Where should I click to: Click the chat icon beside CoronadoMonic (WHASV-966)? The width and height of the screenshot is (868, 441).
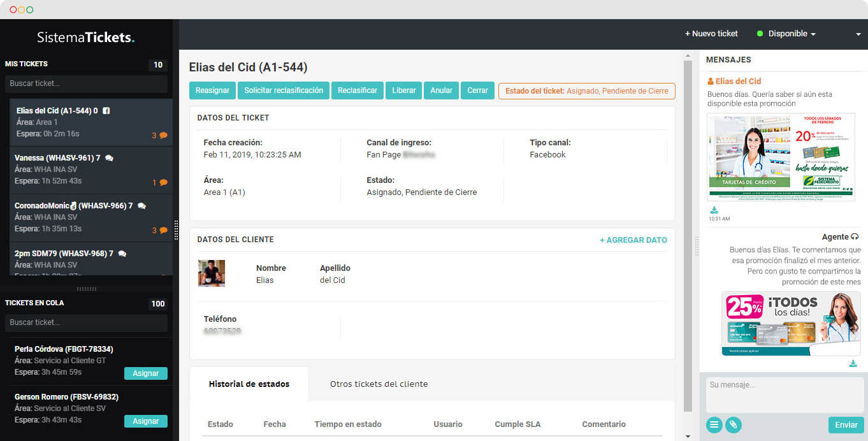[141, 206]
